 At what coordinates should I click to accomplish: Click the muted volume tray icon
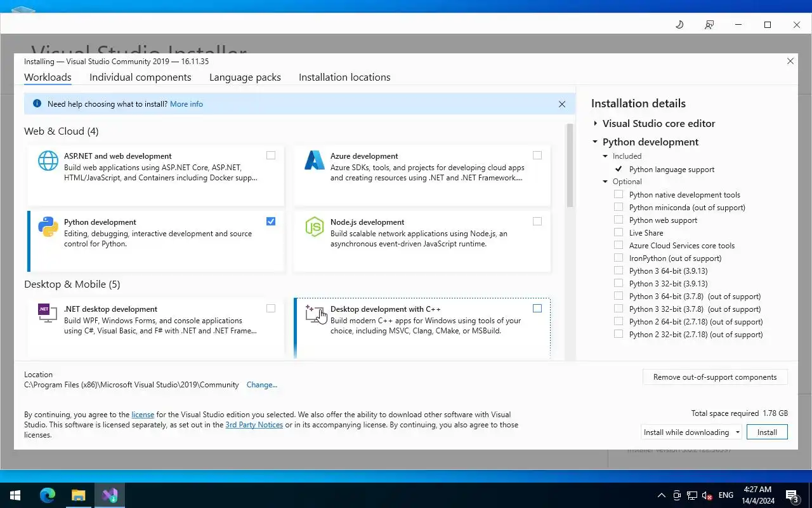pos(707,495)
